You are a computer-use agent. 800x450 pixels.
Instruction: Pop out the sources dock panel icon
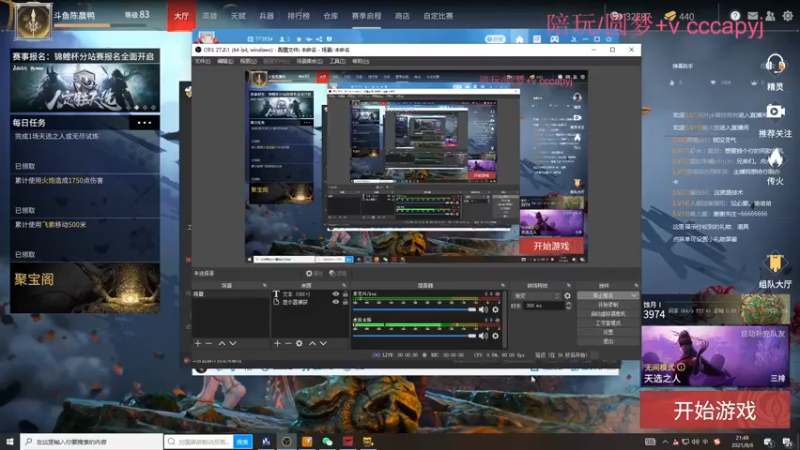coord(344,285)
